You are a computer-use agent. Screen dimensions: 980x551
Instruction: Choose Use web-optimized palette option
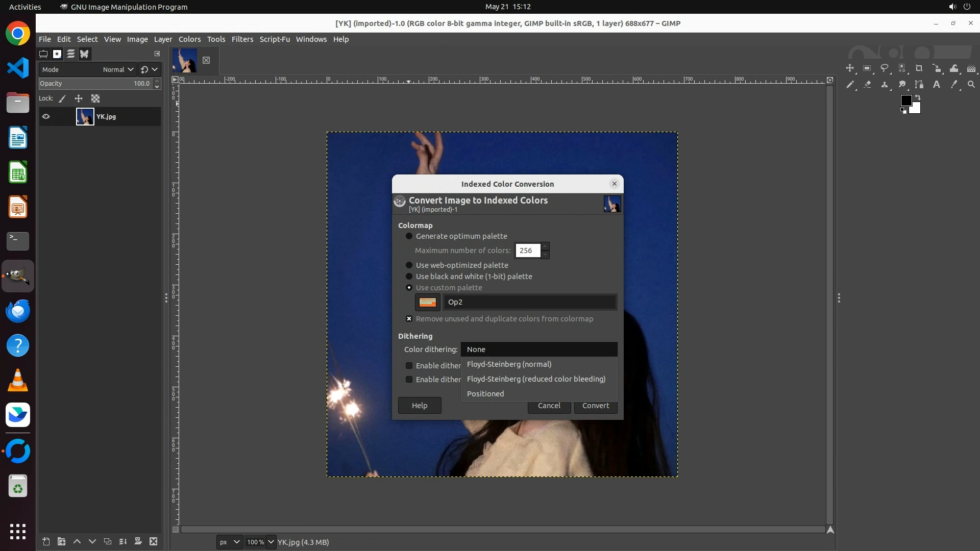pyautogui.click(x=409, y=265)
